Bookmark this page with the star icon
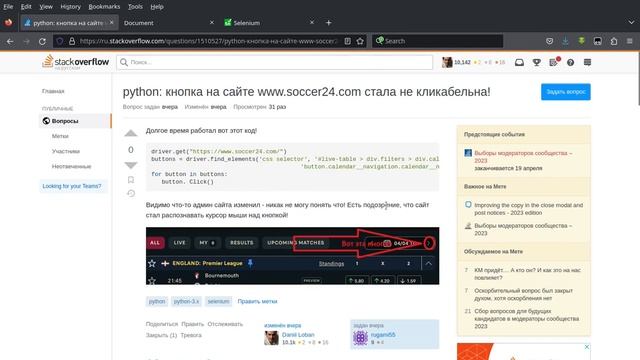Viewport: 640px width, 360px height. [x=360, y=41]
